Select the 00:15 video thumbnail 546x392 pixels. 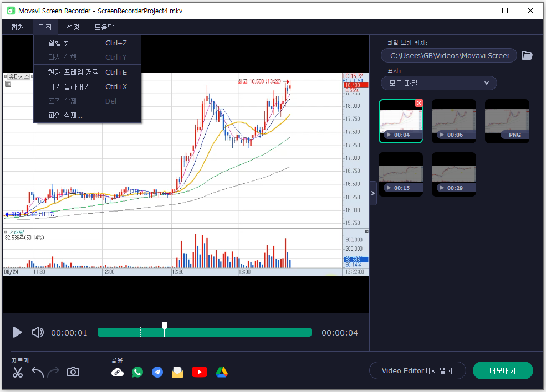(401, 174)
